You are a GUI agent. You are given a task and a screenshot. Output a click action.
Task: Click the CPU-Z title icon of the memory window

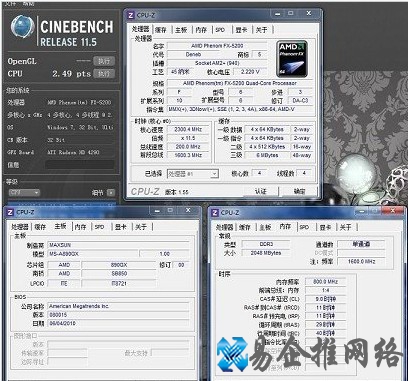(215, 213)
